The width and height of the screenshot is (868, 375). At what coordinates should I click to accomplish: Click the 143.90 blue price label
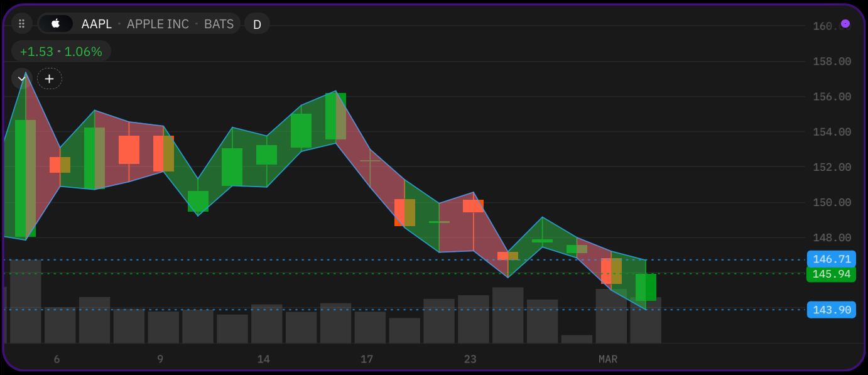point(831,310)
